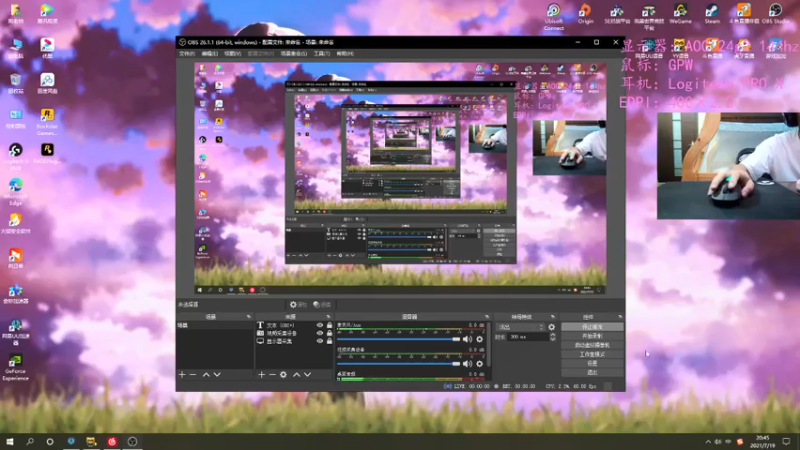Viewport: 800px width, 450px height.
Task: Pop out the Audio Mixer dock panel
Action: tap(487, 317)
